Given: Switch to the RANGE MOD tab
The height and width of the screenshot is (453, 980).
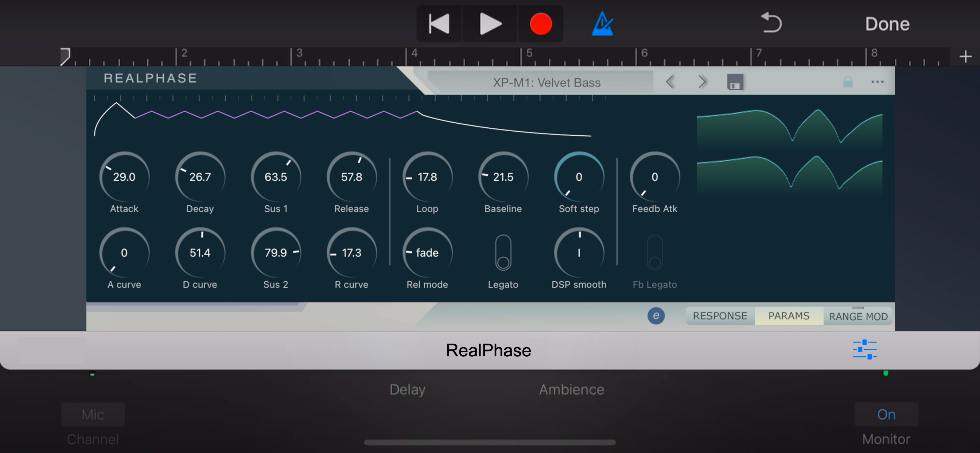Looking at the screenshot, I should [858, 316].
